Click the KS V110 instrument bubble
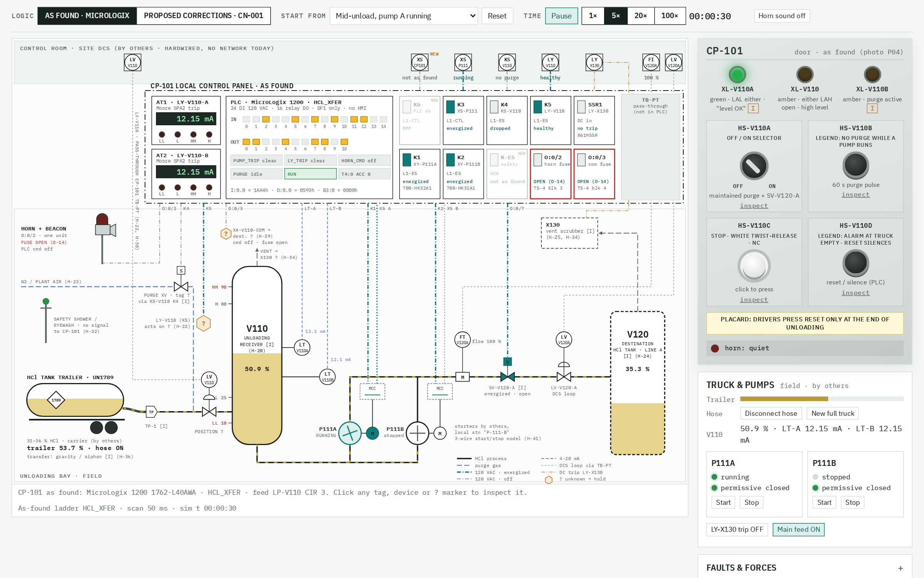The height and width of the screenshot is (578, 924). click(507, 62)
